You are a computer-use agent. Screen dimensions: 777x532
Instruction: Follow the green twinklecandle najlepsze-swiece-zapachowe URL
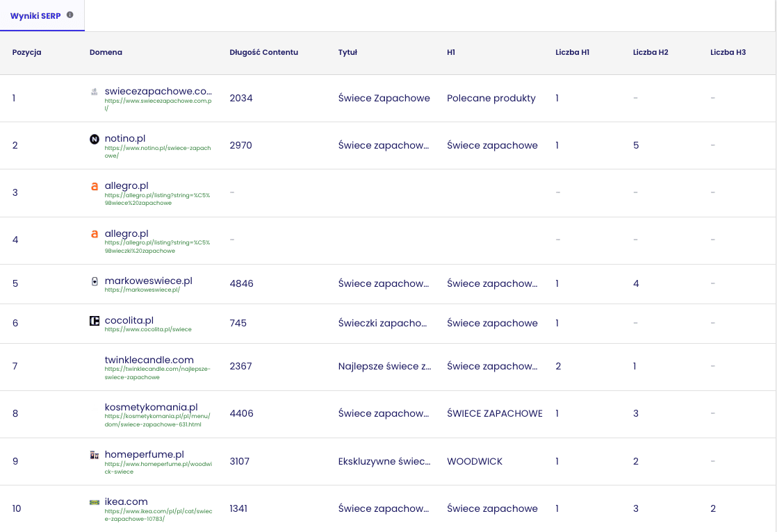click(x=157, y=373)
